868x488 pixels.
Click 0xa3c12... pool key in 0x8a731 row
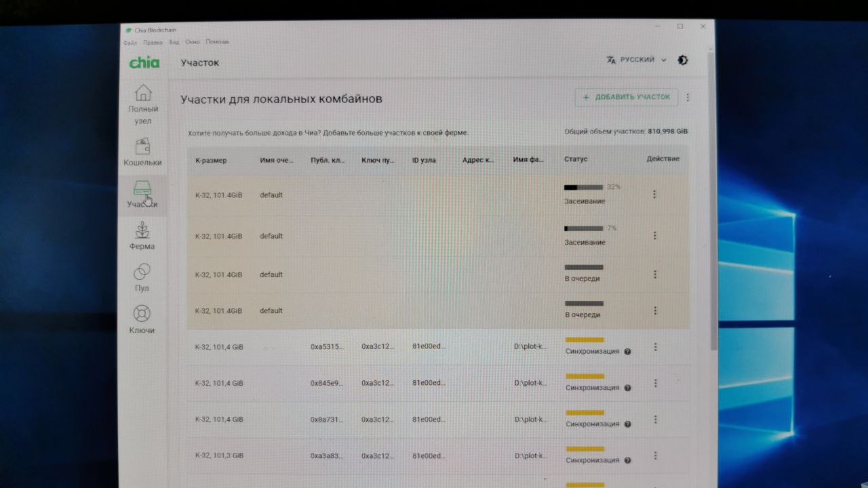pos(378,420)
